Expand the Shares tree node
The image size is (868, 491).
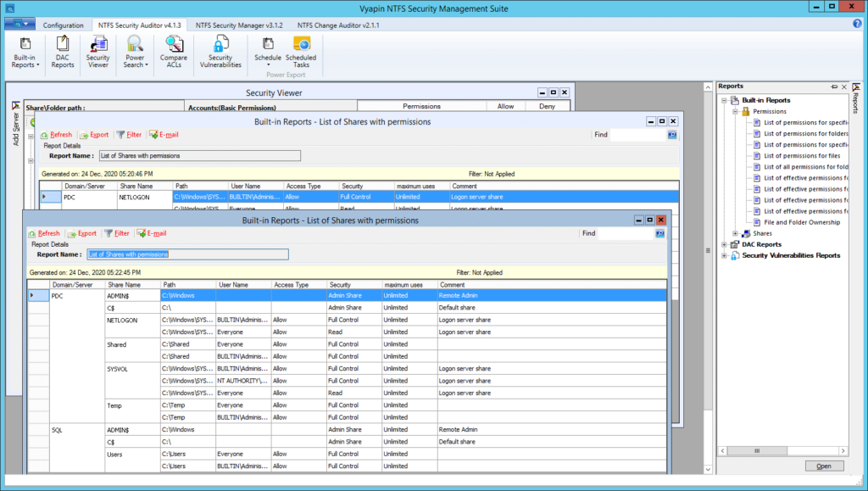point(735,233)
